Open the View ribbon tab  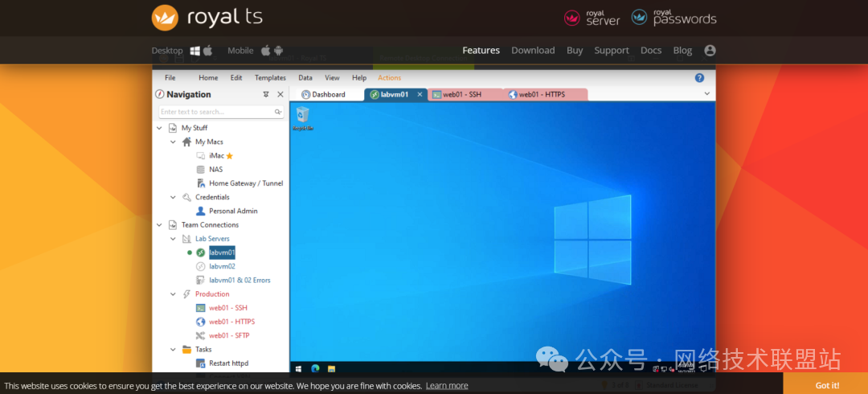[332, 78]
